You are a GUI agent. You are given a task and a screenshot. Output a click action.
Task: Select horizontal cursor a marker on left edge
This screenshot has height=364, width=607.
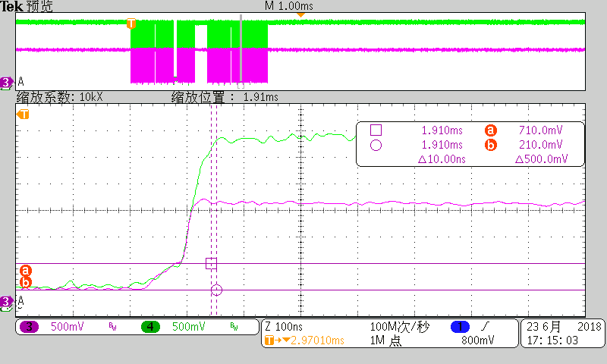[26, 270]
